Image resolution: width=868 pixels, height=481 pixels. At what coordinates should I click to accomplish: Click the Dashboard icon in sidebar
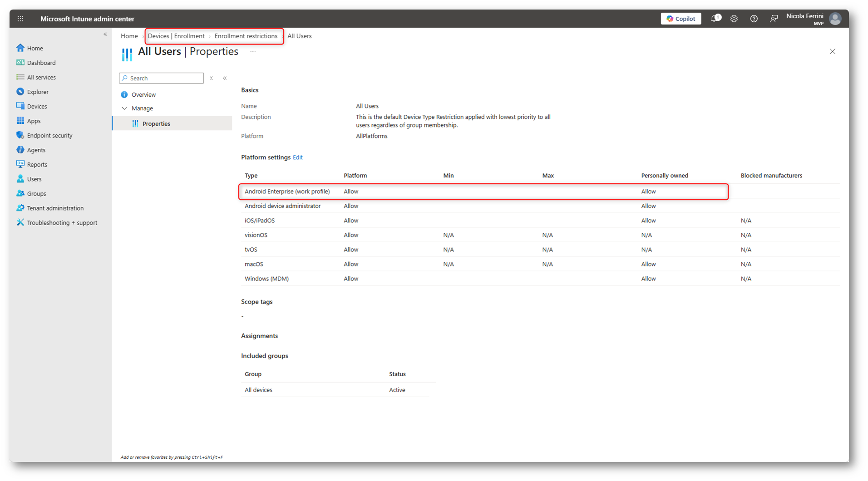pos(20,62)
